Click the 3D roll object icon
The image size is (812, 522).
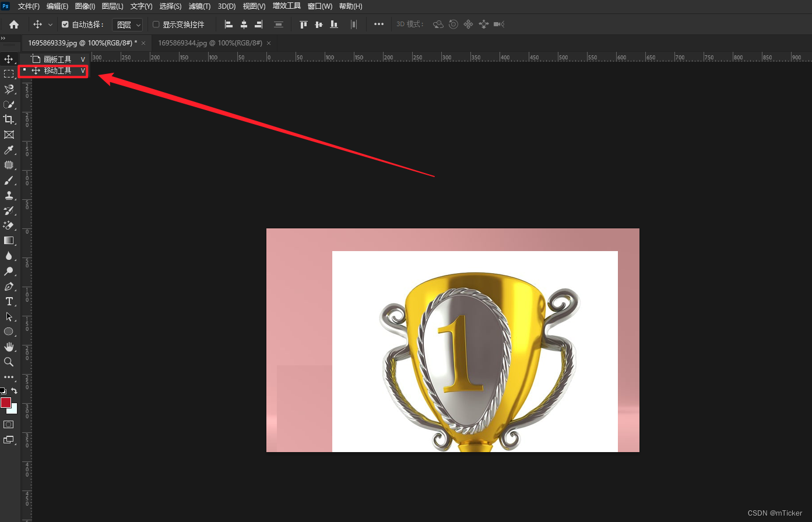coord(454,24)
